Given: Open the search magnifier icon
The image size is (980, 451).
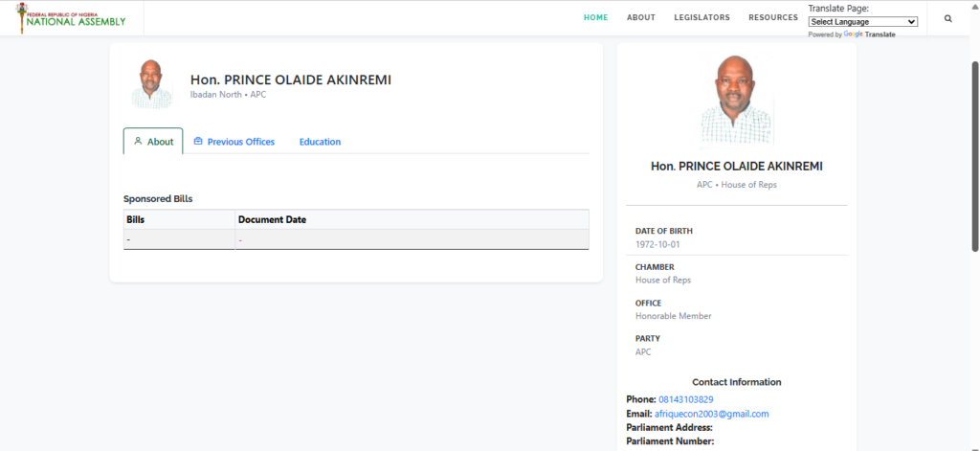Looking at the screenshot, I should [x=948, y=18].
